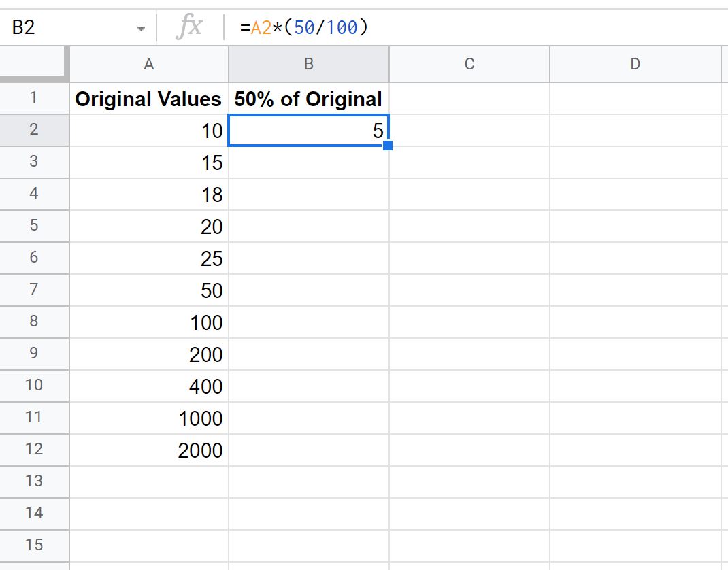
Task: Select row 12 header
Action: (34, 450)
